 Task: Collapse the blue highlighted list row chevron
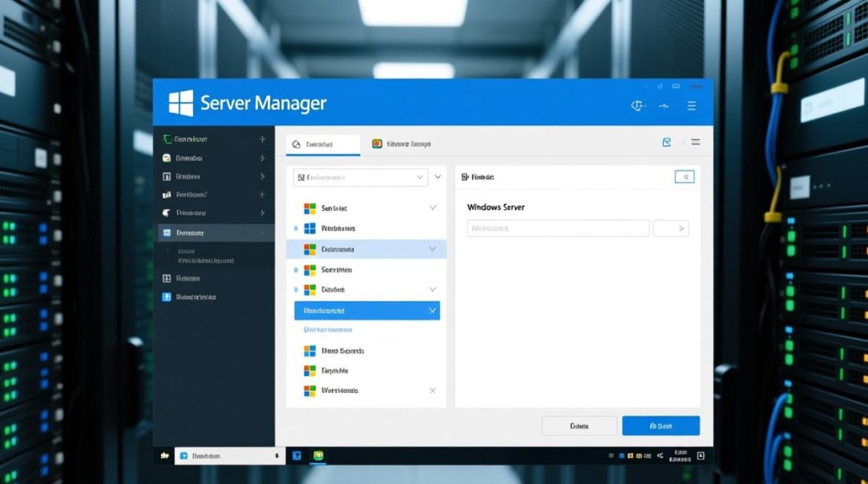pos(432,310)
